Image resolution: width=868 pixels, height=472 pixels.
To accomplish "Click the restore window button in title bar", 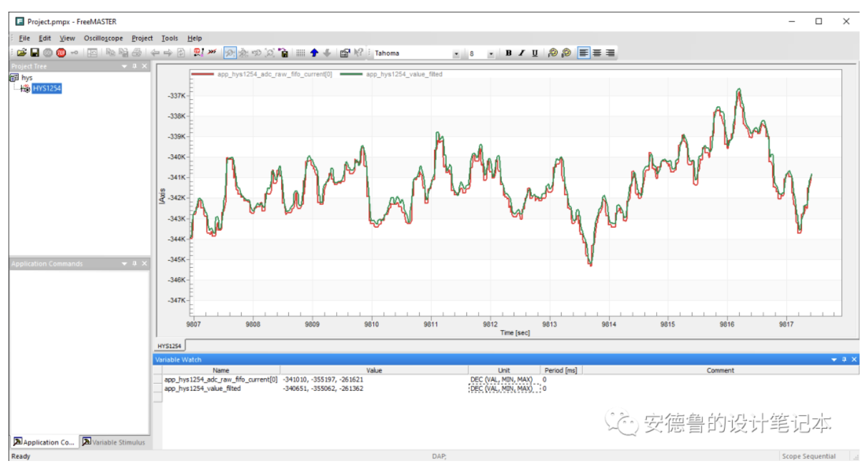I will tap(819, 21).
